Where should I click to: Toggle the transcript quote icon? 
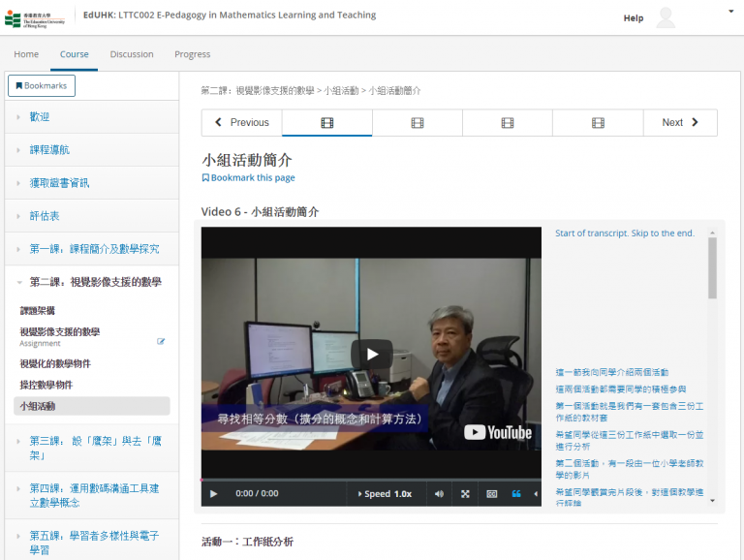(x=516, y=493)
